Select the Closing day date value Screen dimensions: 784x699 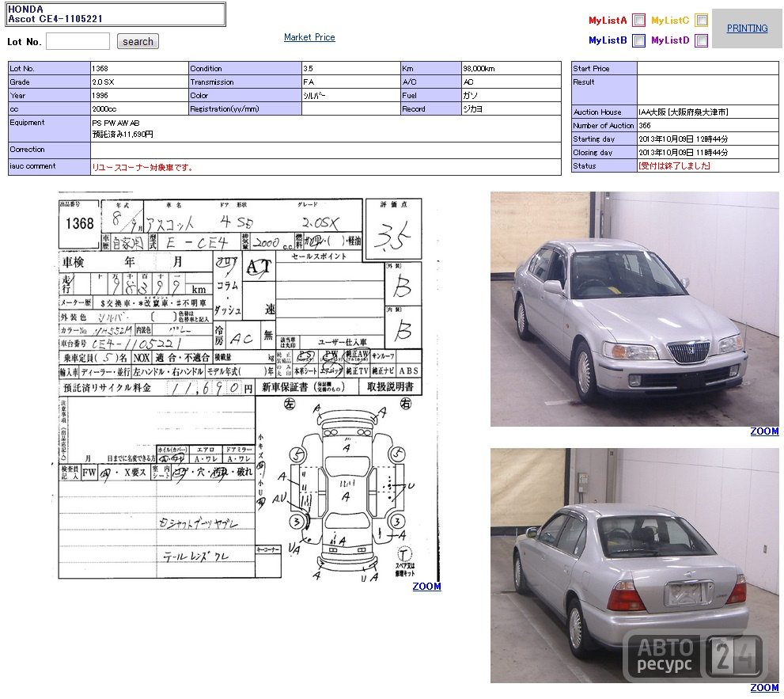click(683, 153)
